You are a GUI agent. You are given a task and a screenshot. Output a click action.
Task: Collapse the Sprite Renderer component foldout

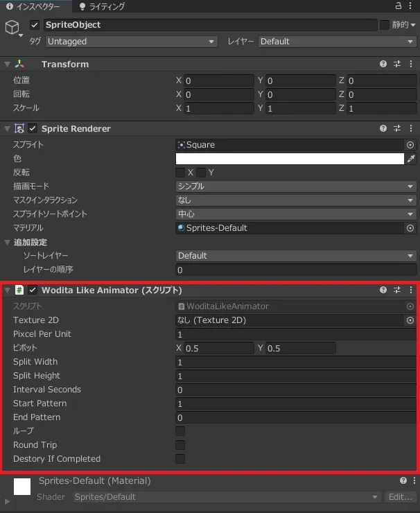point(8,129)
